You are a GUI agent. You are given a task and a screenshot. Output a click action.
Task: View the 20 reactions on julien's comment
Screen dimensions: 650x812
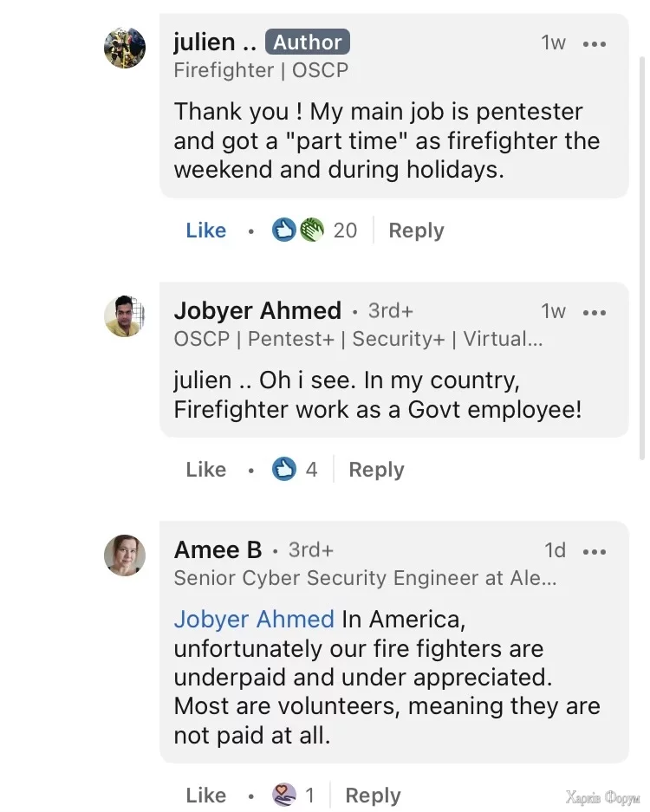[345, 231]
